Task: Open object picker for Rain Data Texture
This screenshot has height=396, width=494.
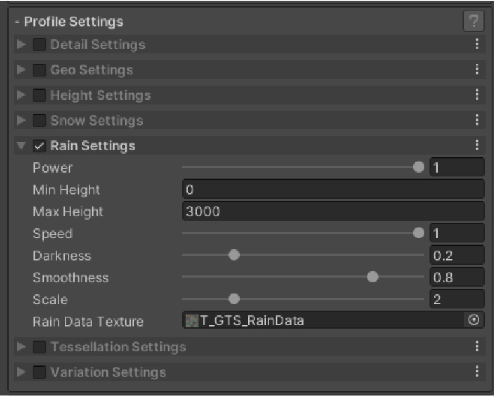Action: click(473, 320)
